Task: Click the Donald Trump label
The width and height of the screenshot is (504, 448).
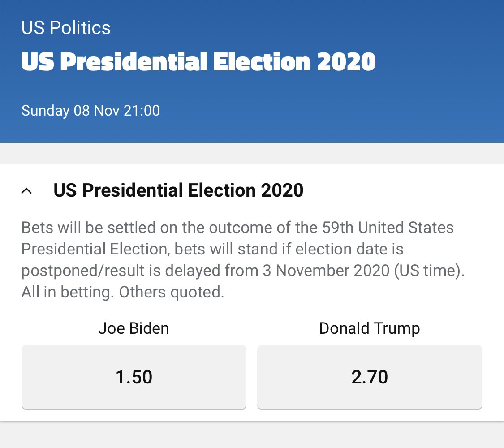Action: click(370, 328)
